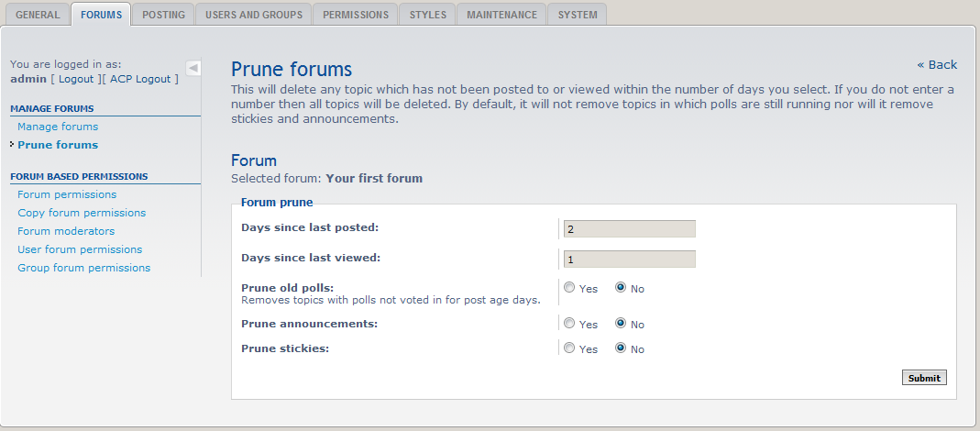Open the Posting tab
The image size is (980, 431).
point(164,15)
